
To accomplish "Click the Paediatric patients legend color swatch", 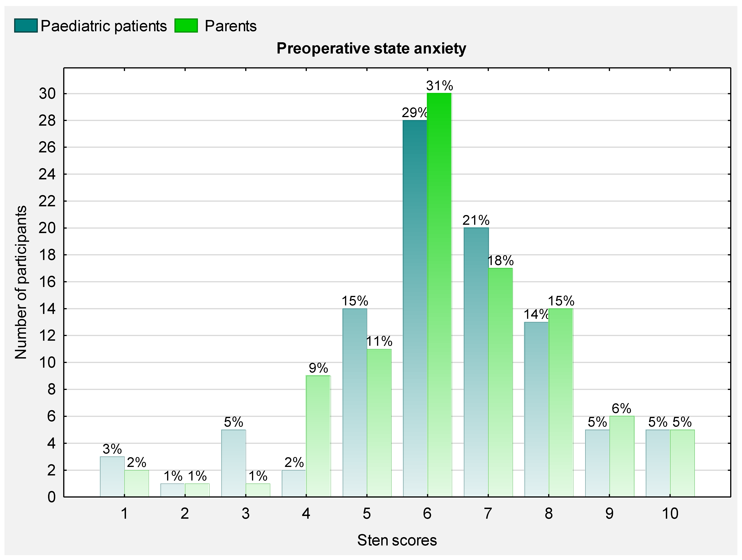I will pyautogui.click(x=26, y=26).
